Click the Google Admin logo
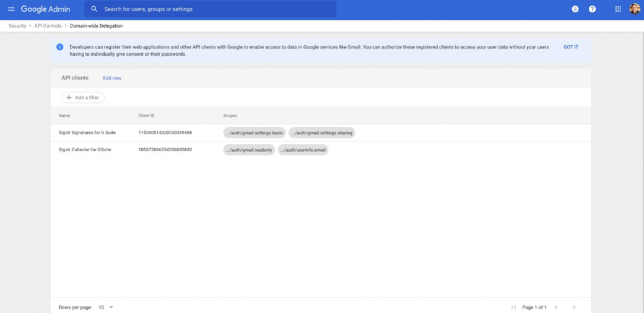 pyautogui.click(x=46, y=9)
